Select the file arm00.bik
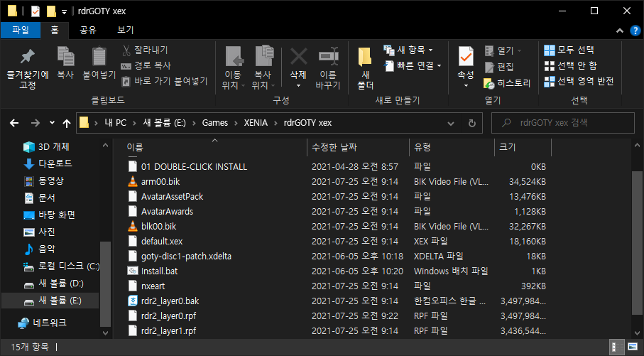Viewport: 644px width, 356px height. [x=160, y=182]
